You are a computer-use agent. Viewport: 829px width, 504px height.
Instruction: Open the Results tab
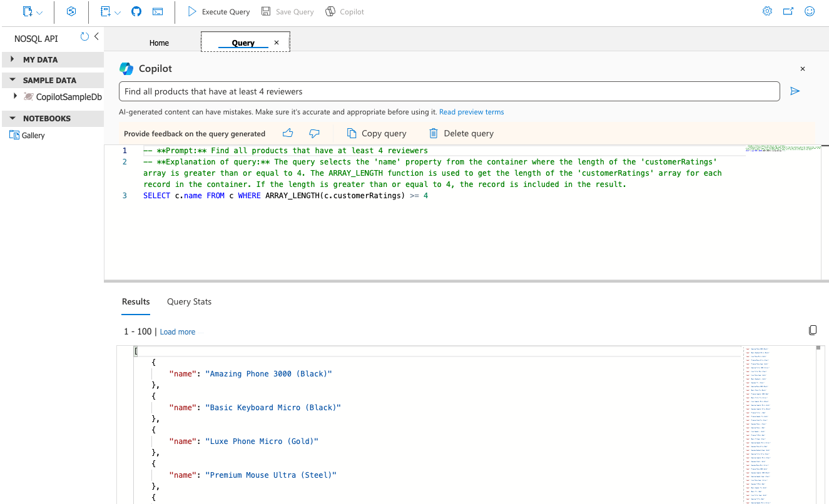tap(136, 301)
